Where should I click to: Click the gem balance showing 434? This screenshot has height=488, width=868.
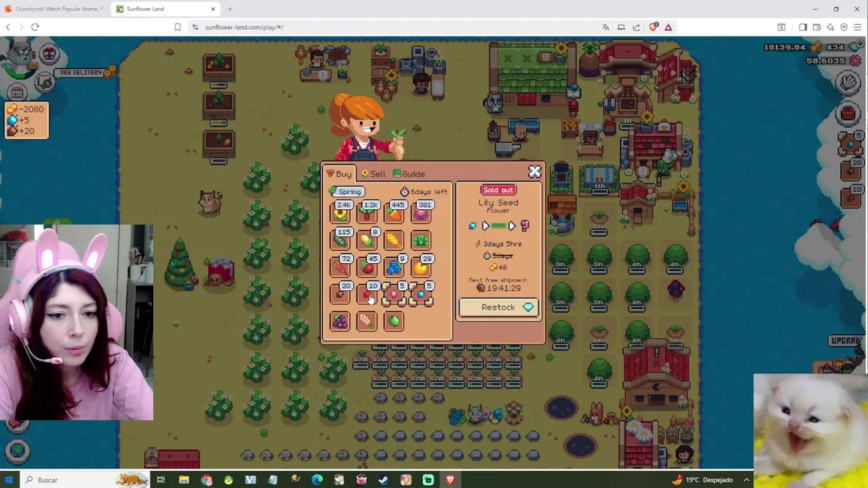(x=835, y=47)
